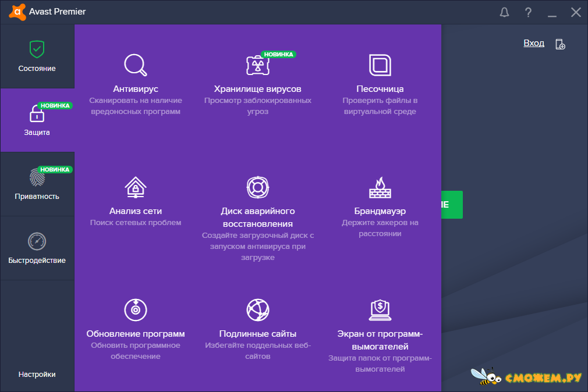Viewport: 588px width, 392px height.
Task: Click the НОВИНКА badge on Защита
Action: pos(55,106)
